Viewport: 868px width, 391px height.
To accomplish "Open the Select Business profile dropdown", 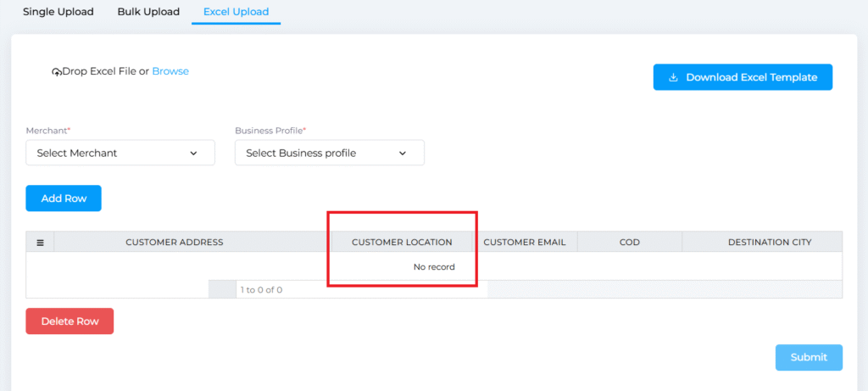I will [x=329, y=154].
